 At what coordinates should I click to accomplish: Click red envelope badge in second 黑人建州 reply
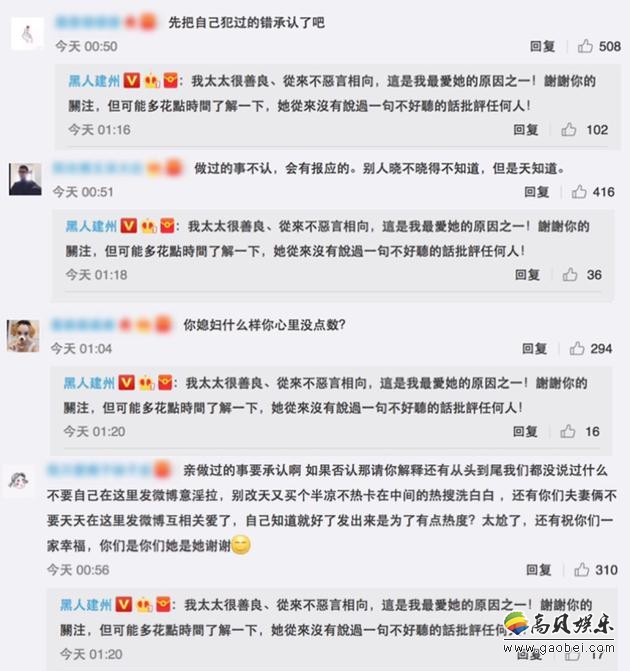pyautogui.click(x=167, y=226)
